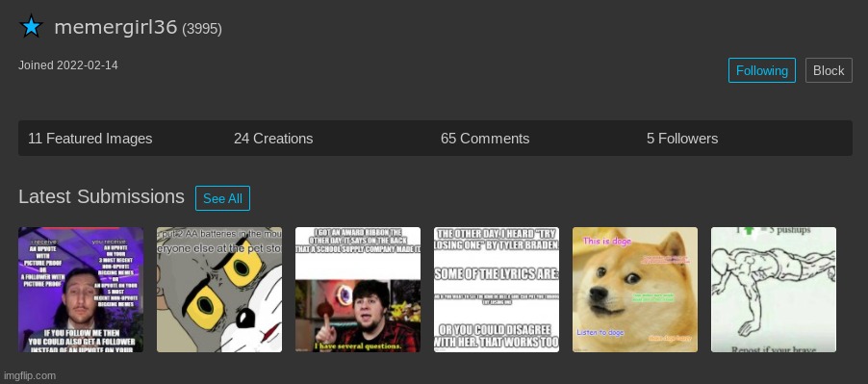Screen dimensions: 868x384
Task: Click the Joined 2022-02-14 text
Action: point(68,65)
